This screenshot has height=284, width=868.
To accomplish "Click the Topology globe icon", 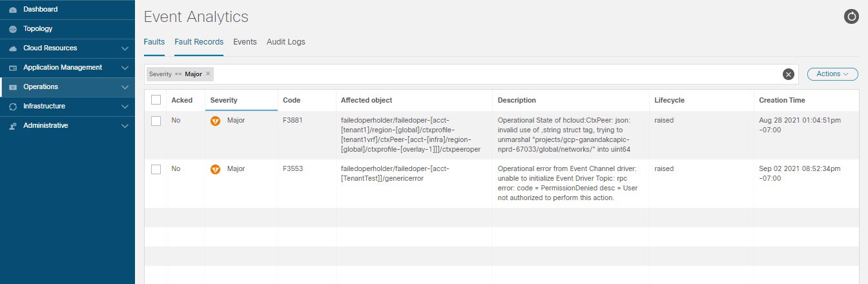I will (13, 29).
